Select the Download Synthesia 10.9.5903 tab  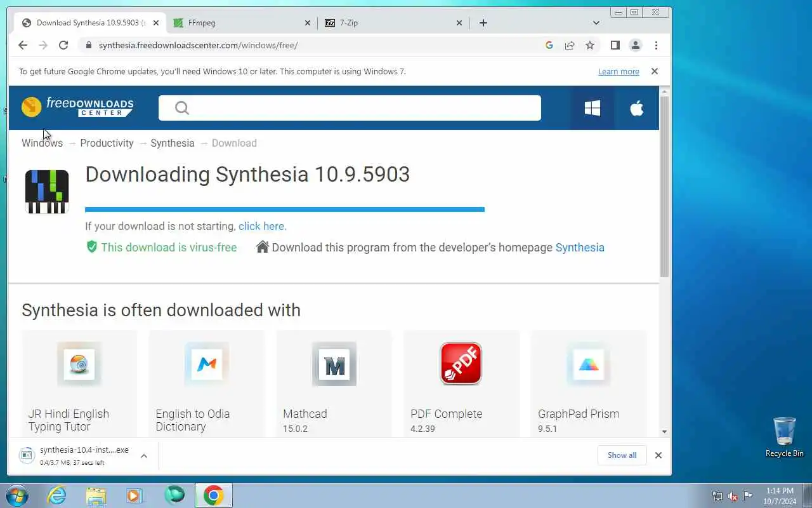click(x=89, y=23)
